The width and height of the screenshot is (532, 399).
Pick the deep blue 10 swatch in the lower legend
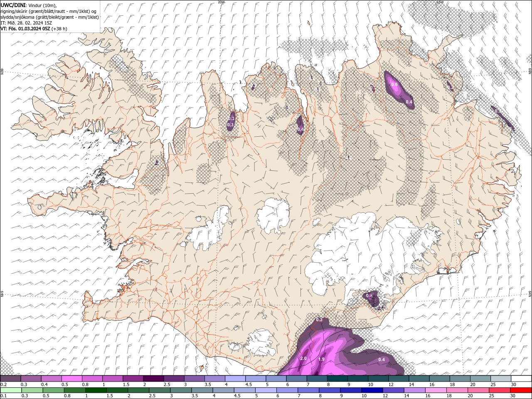click(x=372, y=390)
